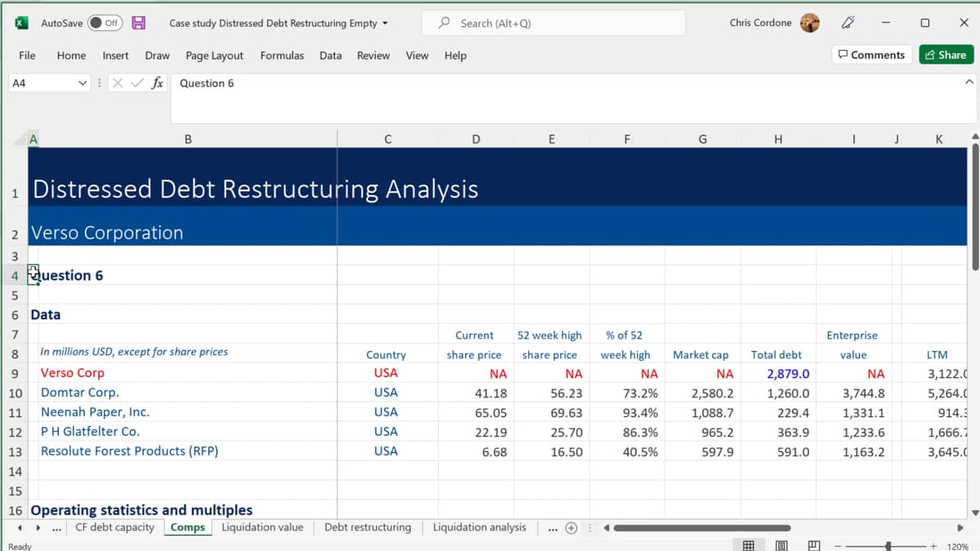Click the Comments button
Viewport: 980px width, 551px height.
point(871,55)
